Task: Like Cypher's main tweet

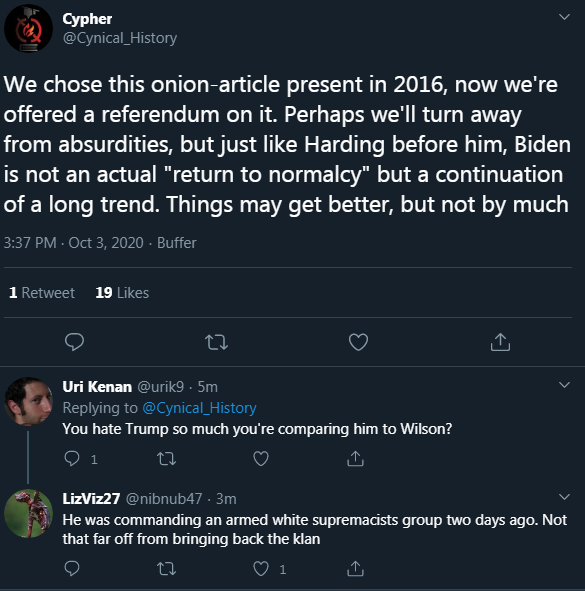Action: pyautogui.click(x=358, y=342)
